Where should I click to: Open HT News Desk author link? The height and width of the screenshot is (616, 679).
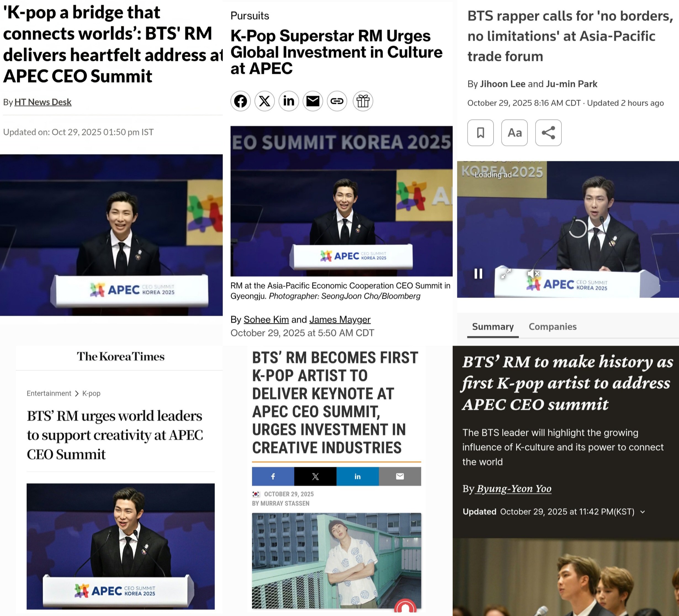coord(43,102)
